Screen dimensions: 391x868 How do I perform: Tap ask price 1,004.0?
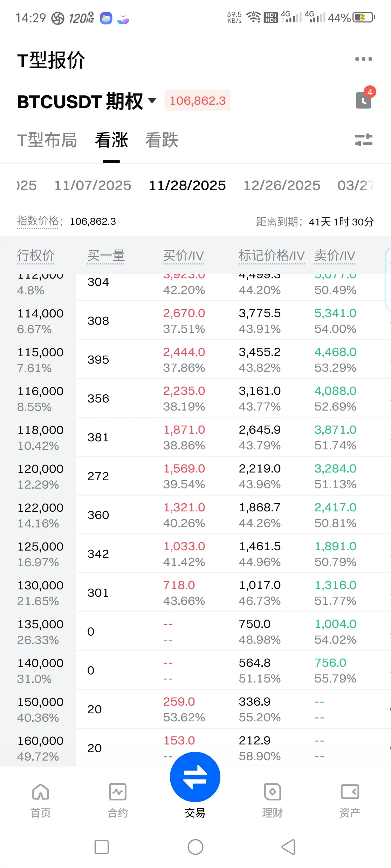(335, 624)
